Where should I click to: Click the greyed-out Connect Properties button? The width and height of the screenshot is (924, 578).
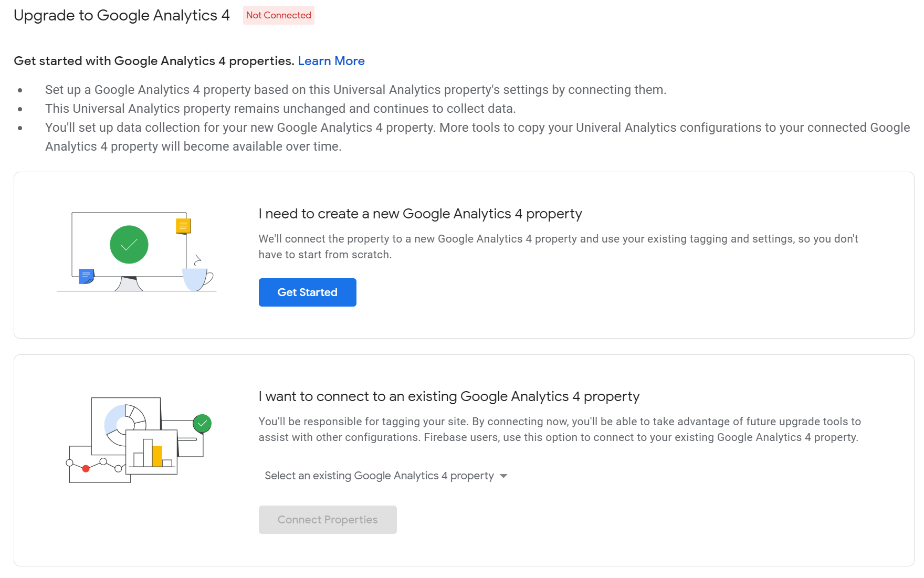point(328,520)
